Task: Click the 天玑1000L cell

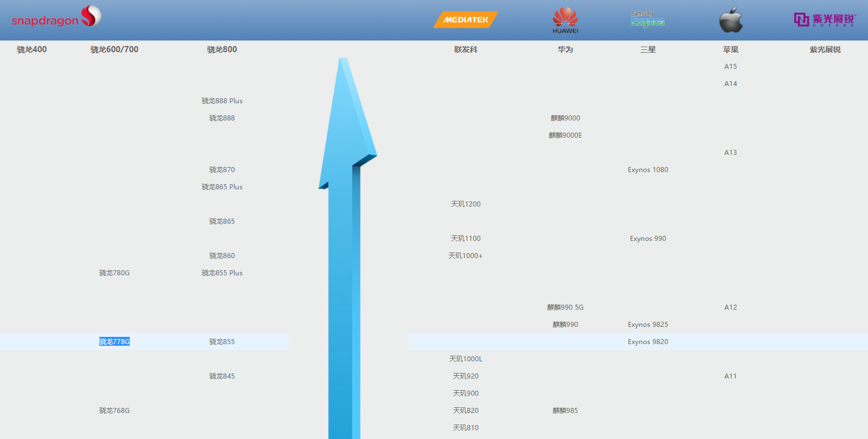Action: pyautogui.click(x=466, y=359)
